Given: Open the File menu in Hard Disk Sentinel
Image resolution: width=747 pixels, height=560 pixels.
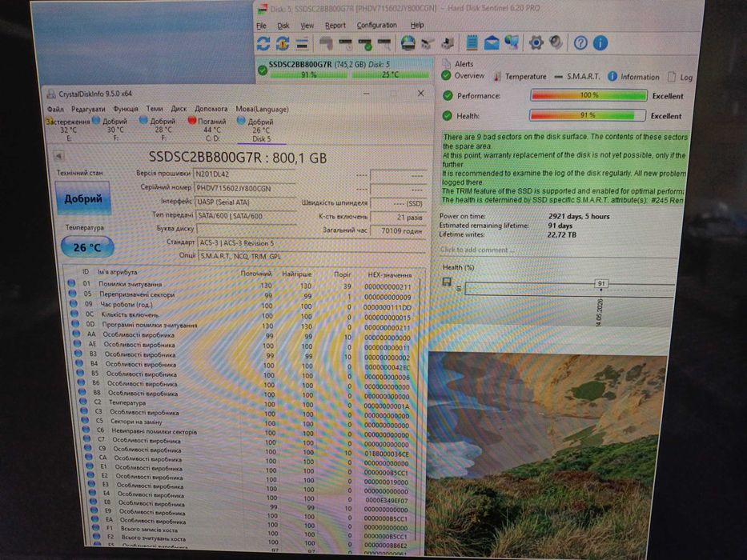Looking at the screenshot, I should [261, 26].
